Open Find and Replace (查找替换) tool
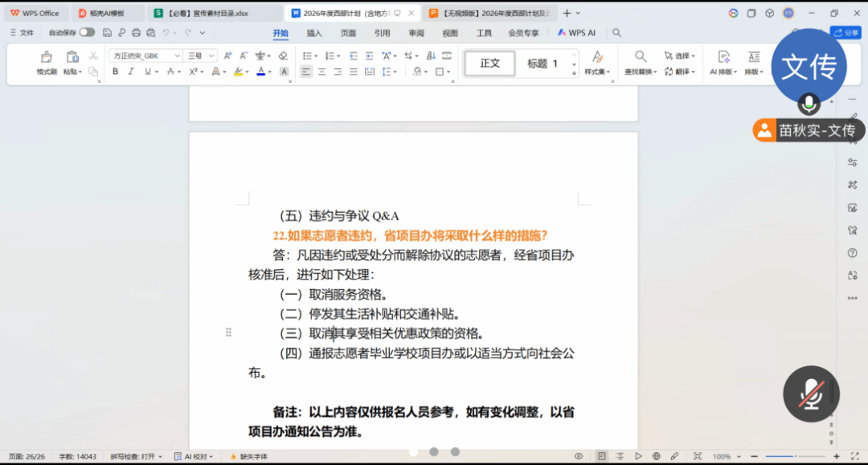 coord(641,63)
